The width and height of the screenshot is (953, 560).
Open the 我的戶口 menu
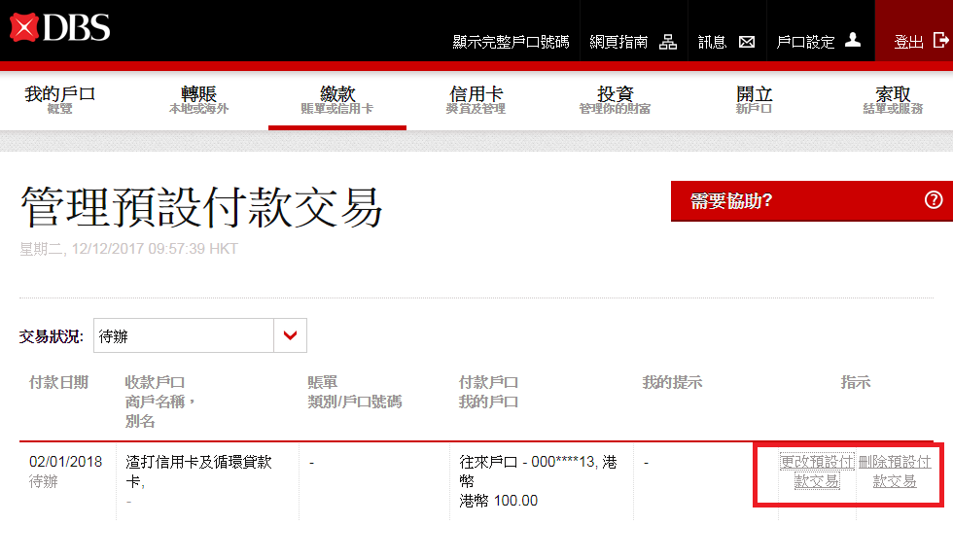click(x=60, y=100)
